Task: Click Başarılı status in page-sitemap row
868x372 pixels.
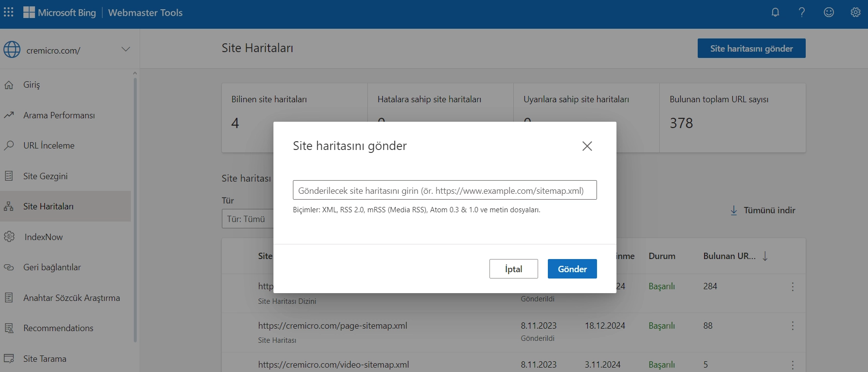Action: [662, 326]
